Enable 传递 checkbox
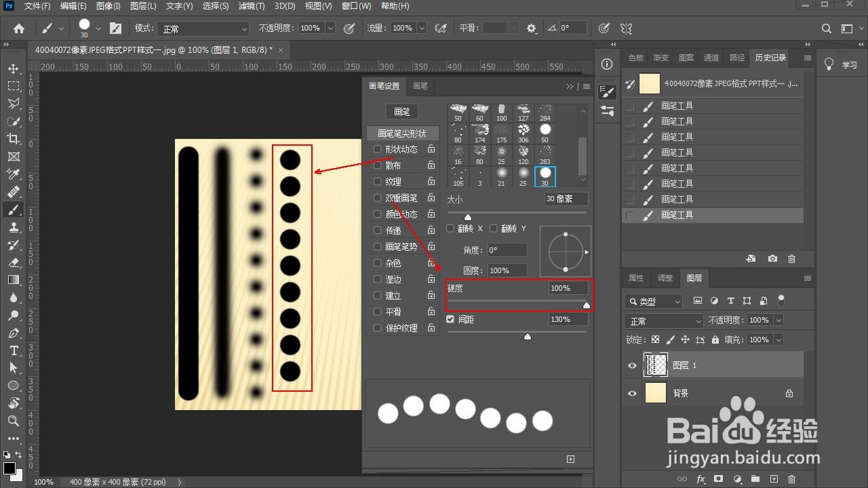Screen dimensions: 868x488 pos(378,230)
